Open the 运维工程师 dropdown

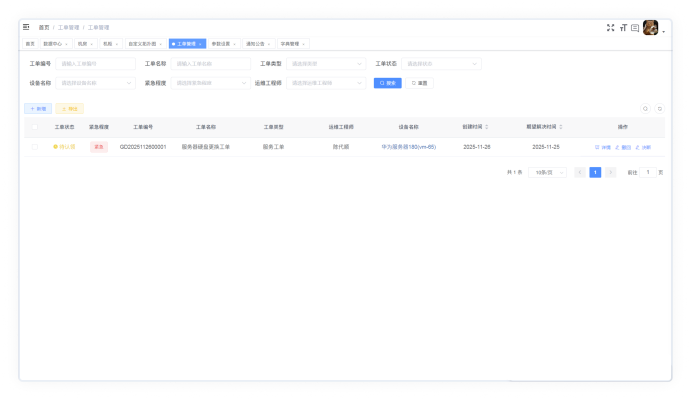click(326, 83)
